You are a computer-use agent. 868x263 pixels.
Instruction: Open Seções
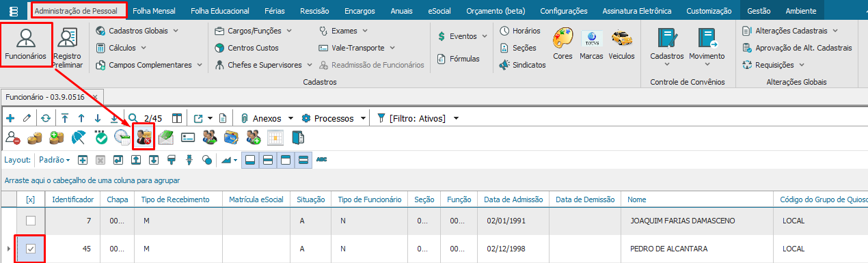(518, 48)
